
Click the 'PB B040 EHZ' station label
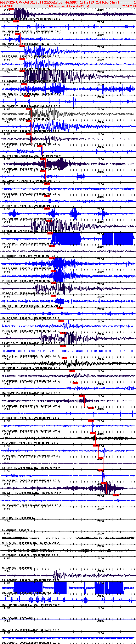pyautogui.click(x=10, y=132)
